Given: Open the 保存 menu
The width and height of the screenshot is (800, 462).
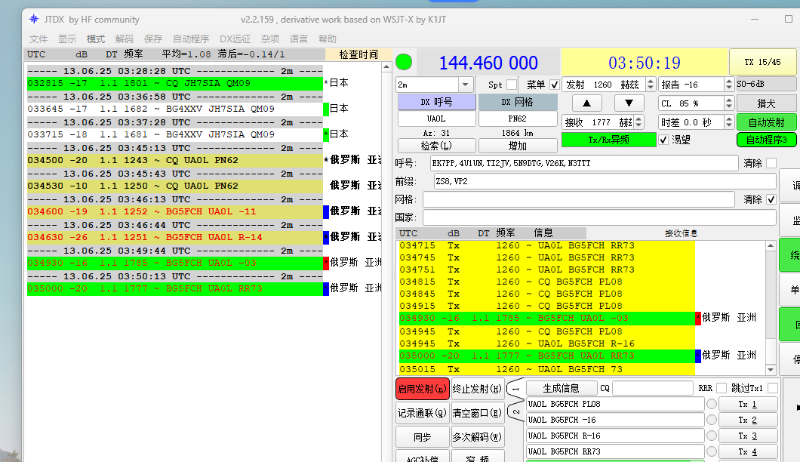Looking at the screenshot, I should (153, 39).
